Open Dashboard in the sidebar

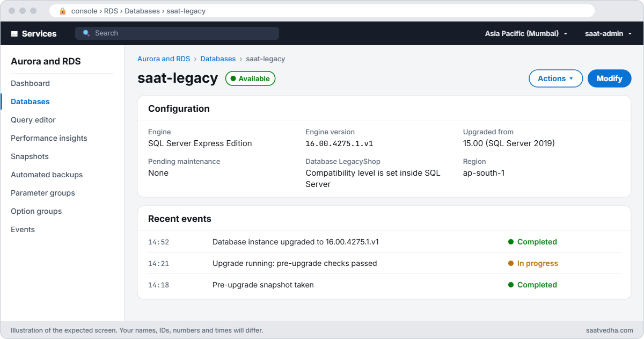[x=30, y=83]
